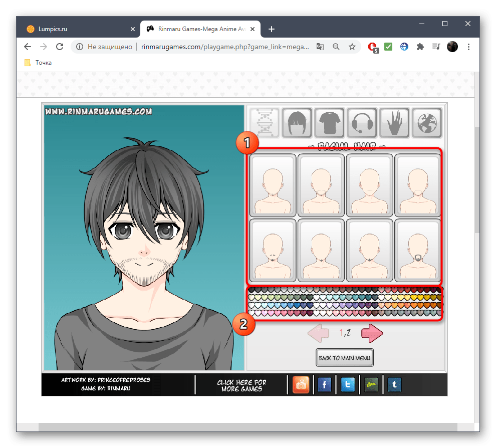Go to next facial hair page
This screenshot has width=496, height=448.
point(372,333)
